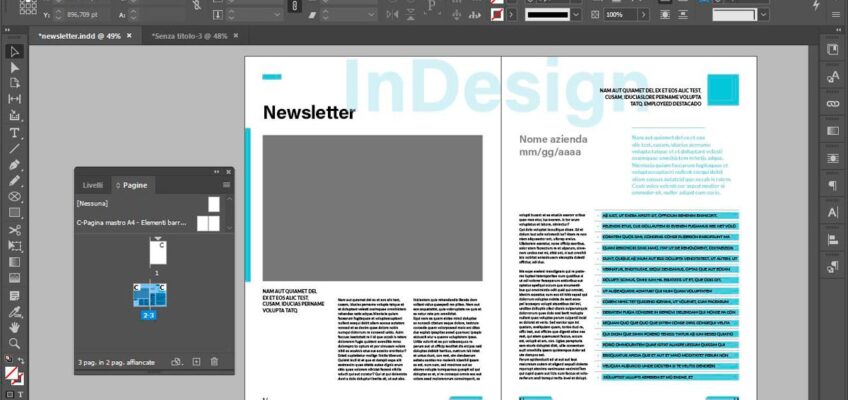Select the Direct Selection tool
Viewport: 848px width, 400px height.
click(15, 68)
